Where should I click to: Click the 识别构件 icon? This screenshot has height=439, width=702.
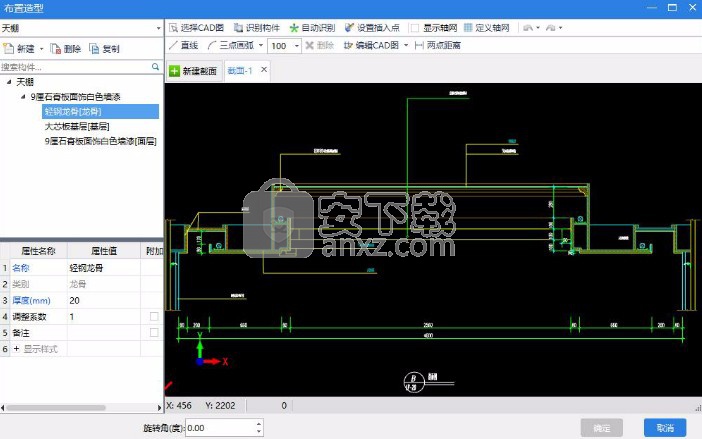[x=239, y=28]
